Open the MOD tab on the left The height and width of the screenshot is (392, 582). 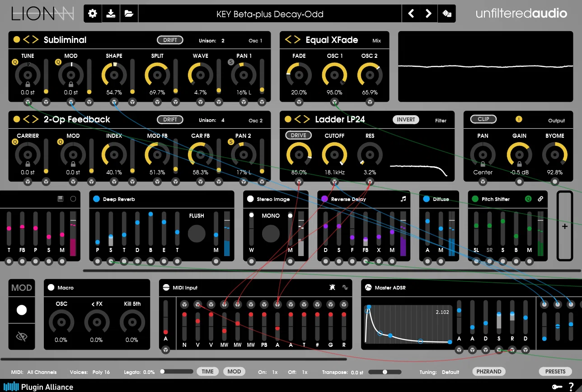tap(22, 288)
